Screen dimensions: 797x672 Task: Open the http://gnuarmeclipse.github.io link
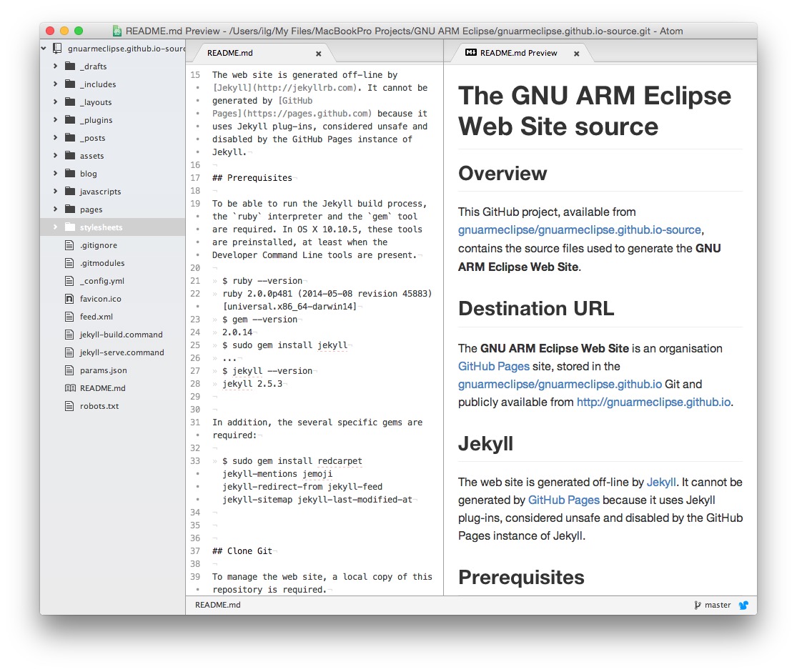coord(653,402)
